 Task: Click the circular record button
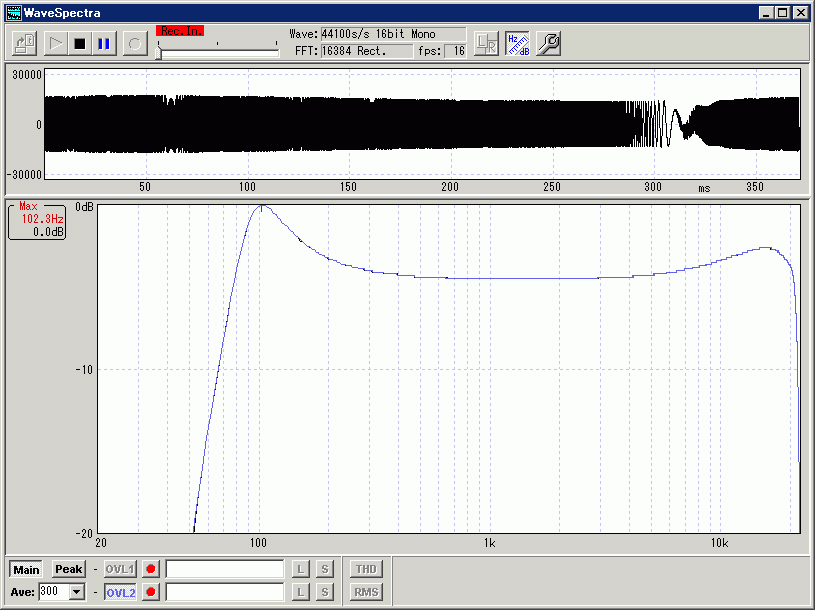[x=135, y=44]
